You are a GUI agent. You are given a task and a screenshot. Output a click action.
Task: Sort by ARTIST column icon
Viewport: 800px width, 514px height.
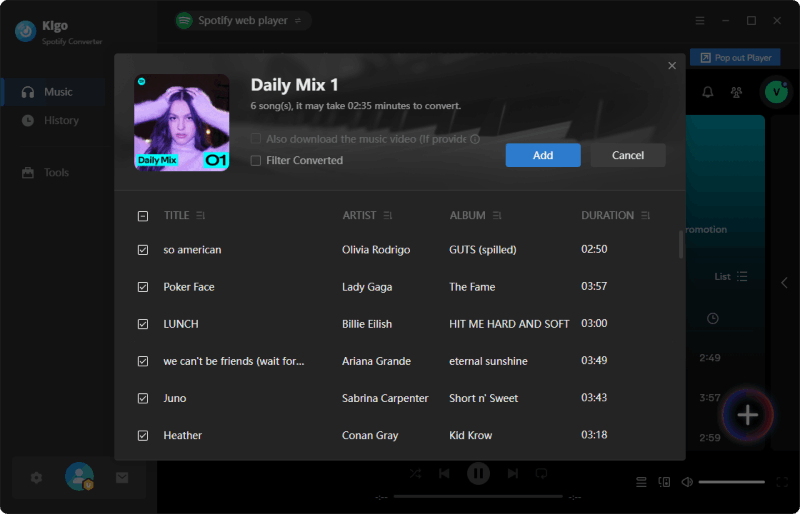pyautogui.click(x=388, y=215)
